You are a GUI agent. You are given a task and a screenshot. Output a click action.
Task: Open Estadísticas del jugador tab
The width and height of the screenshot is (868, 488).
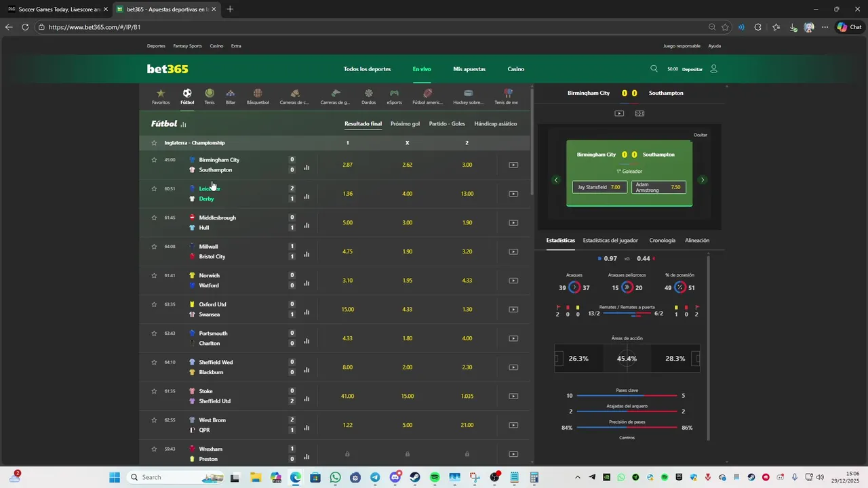point(610,241)
